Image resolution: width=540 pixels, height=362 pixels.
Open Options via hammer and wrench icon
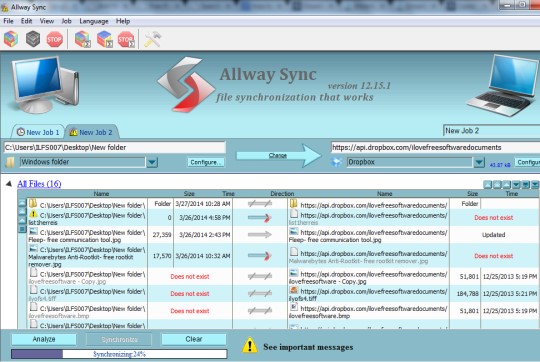[153, 39]
